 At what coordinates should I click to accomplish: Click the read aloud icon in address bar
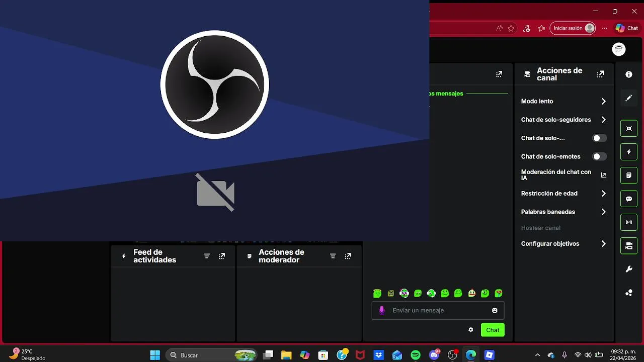(499, 28)
